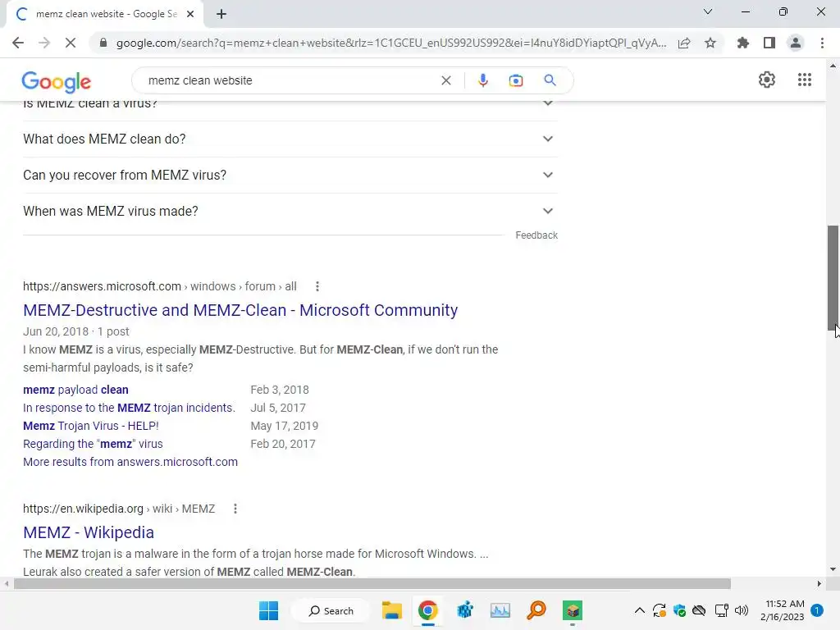Open the Extensions puzzle icon

pyautogui.click(x=743, y=43)
